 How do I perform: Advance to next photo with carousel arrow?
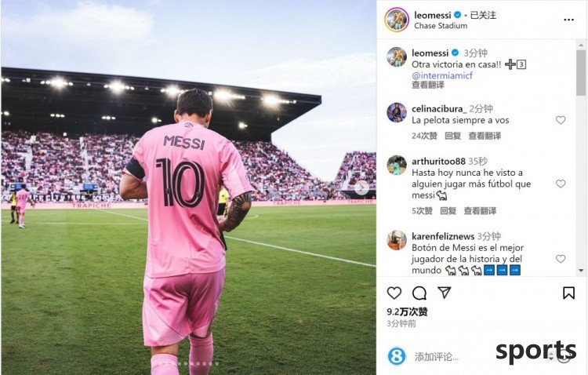click(361, 187)
